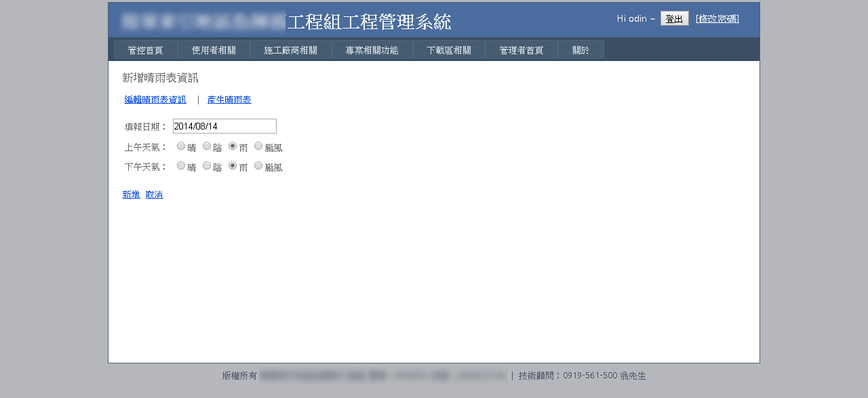Image resolution: width=868 pixels, height=398 pixels.
Task: Open the 施工廠商相關 menu
Action: 290,50
